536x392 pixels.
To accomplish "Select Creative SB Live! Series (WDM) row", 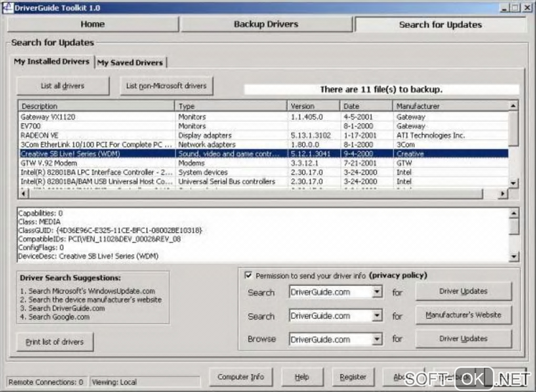I will click(x=263, y=154).
